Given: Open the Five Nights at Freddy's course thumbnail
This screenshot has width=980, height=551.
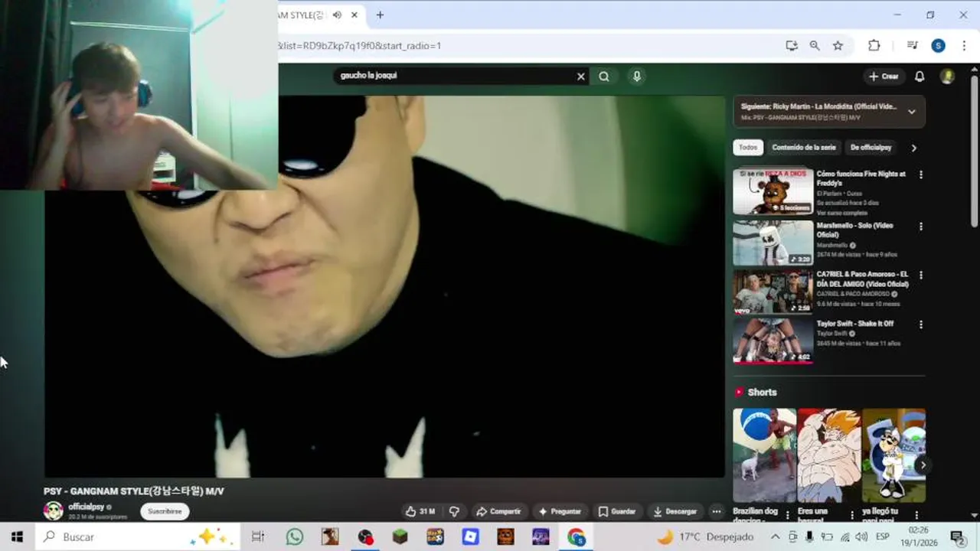Looking at the screenshot, I should tap(773, 191).
